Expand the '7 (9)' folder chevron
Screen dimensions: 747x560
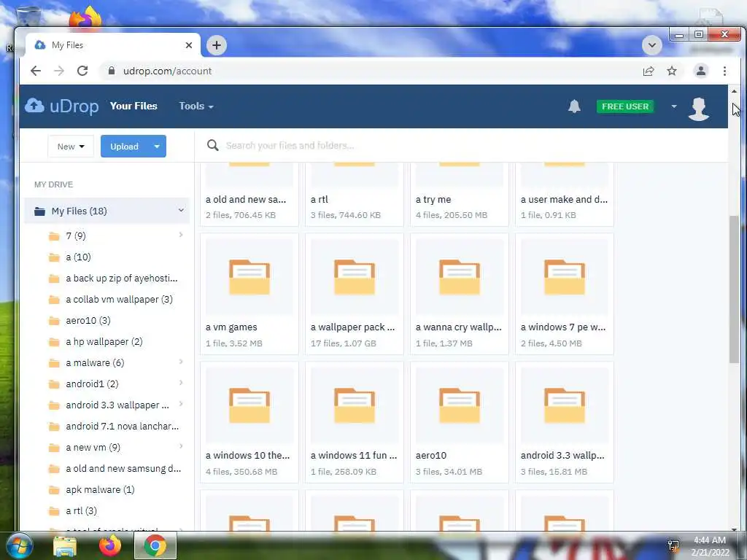click(x=181, y=234)
